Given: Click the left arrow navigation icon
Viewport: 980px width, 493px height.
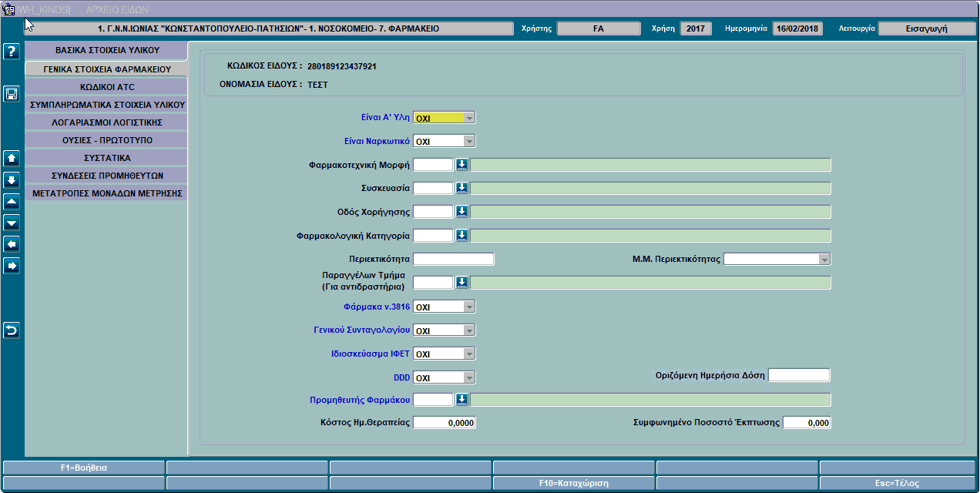Looking at the screenshot, I should tap(12, 244).
